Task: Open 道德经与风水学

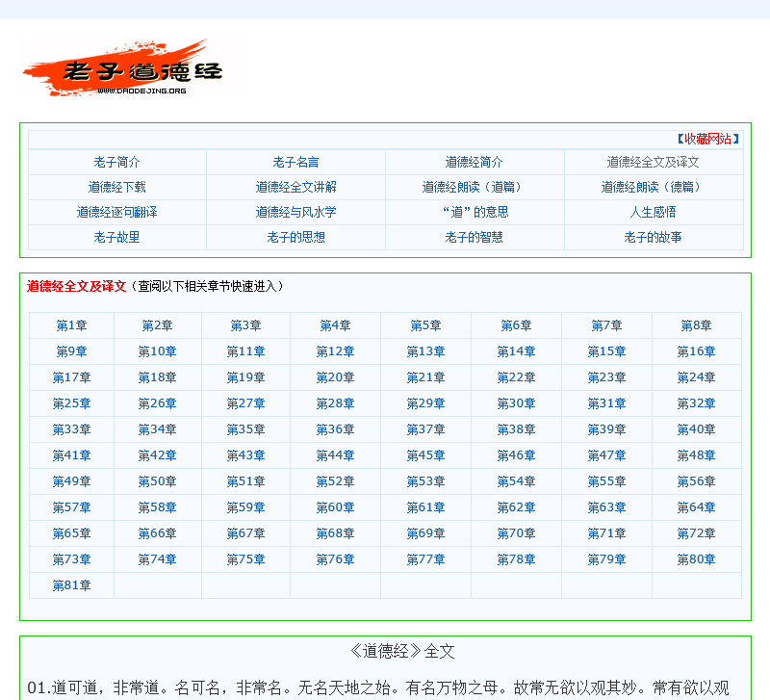Action: coord(295,212)
